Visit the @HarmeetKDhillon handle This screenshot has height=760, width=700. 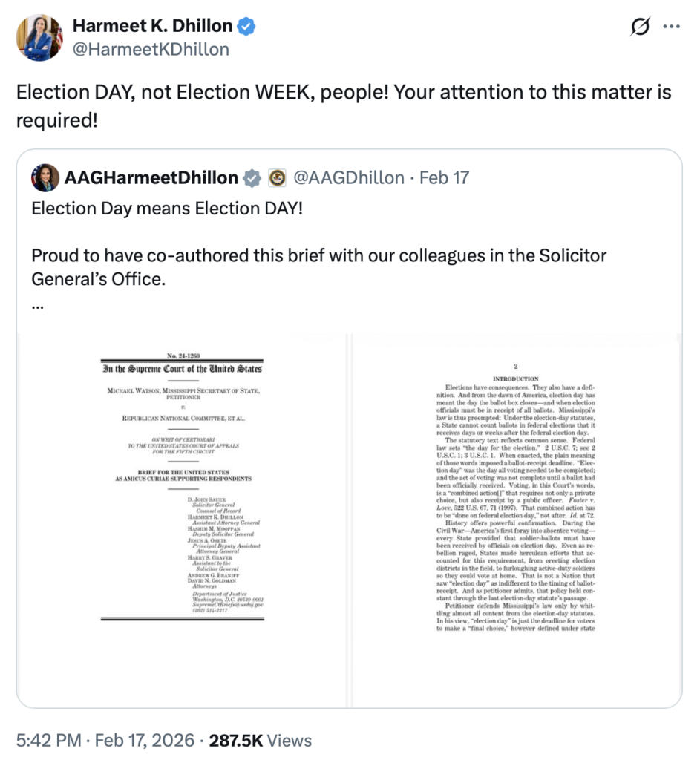(151, 49)
